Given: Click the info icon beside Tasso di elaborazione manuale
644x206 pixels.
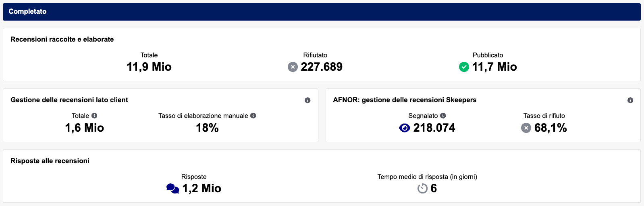Looking at the screenshot, I should (x=253, y=116).
